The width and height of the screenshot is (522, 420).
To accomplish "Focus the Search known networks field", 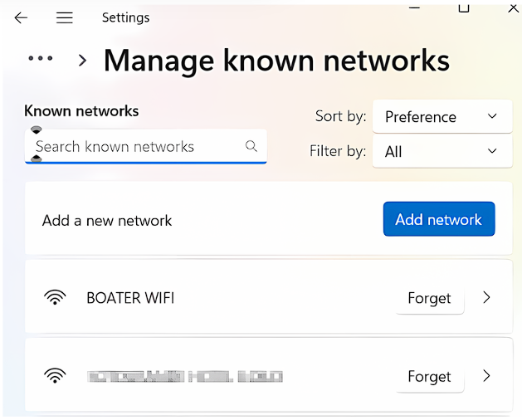I will 137,147.
